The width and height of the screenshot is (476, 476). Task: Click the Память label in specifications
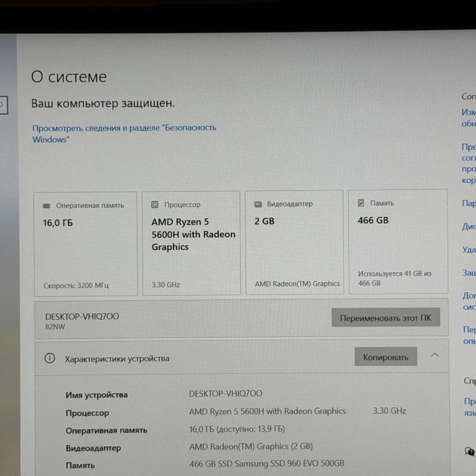pyautogui.click(x=80, y=465)
